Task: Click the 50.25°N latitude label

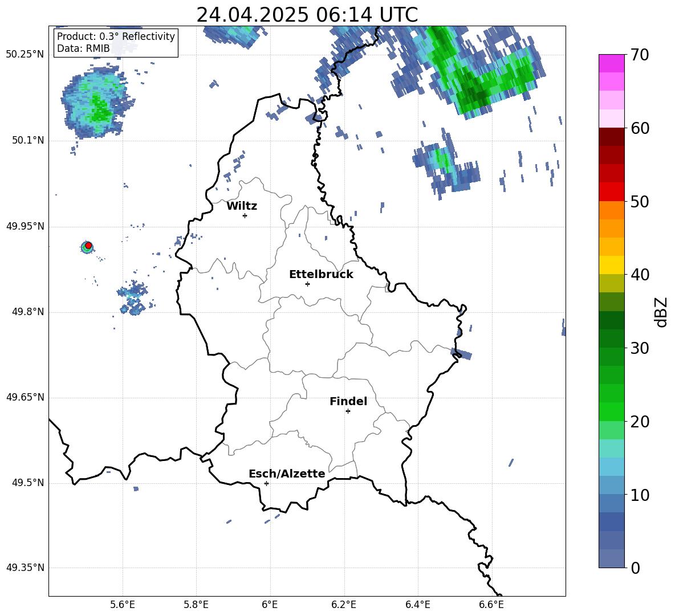Action: pyautogui.click(x=25, y=55)
